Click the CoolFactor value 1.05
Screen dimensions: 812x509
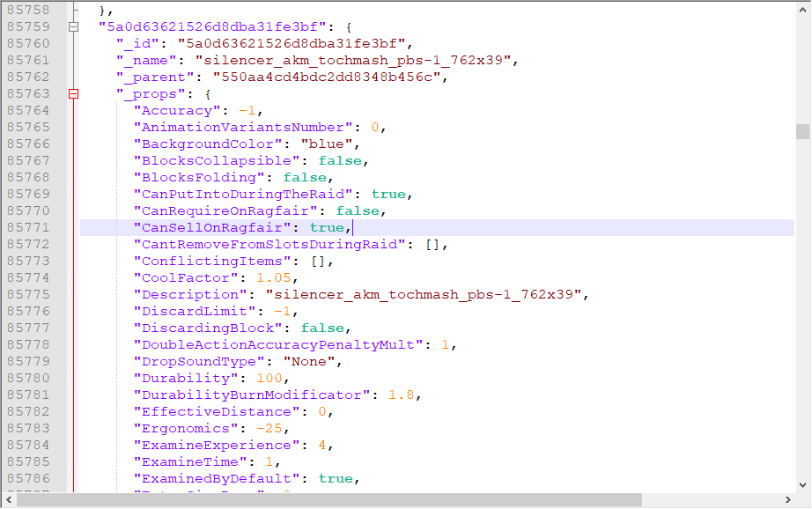point(261,278)
